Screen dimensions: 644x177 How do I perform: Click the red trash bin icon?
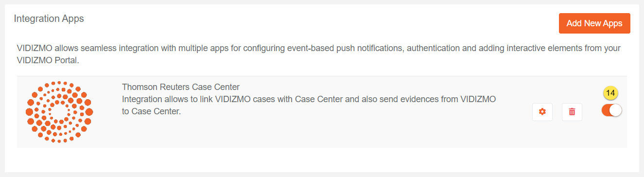pyautogui.click(x=572, y=112)
